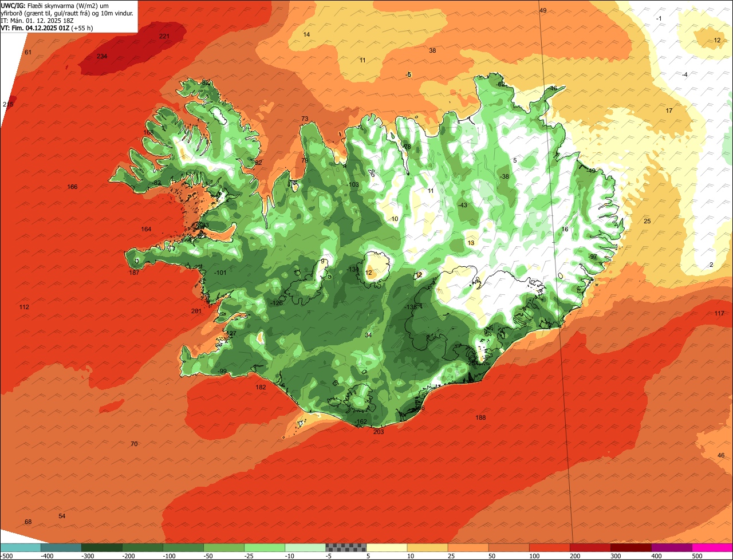This screenshot has height=560, width=733.
Task: Click the map value '-43'
Action: (x=463, y=205)
